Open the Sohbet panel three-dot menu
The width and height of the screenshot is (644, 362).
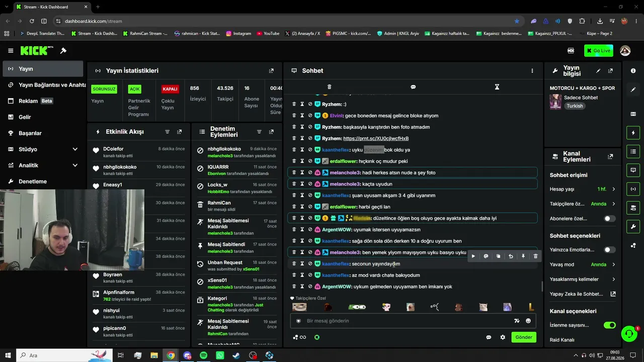click(x=532, y=71)
